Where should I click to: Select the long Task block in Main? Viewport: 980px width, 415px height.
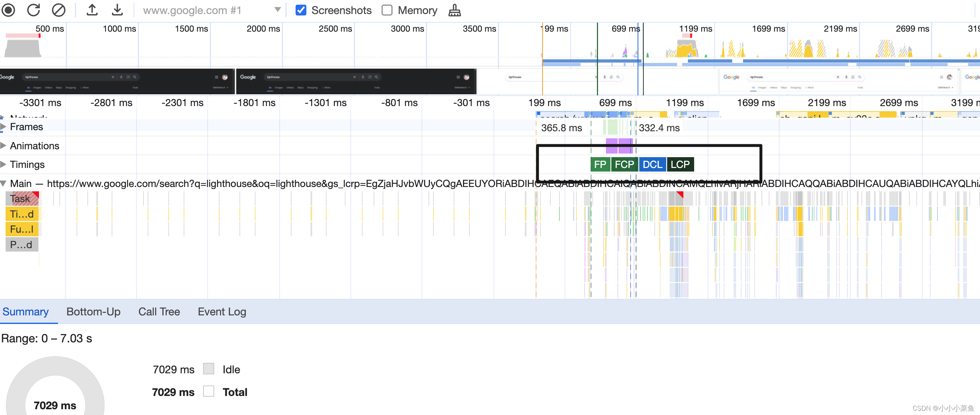[22, 199]
